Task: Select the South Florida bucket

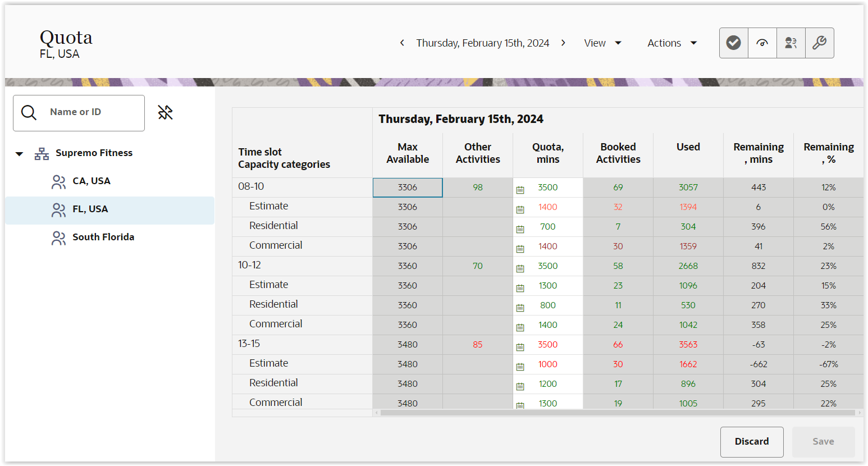Action: coord(103,237)
